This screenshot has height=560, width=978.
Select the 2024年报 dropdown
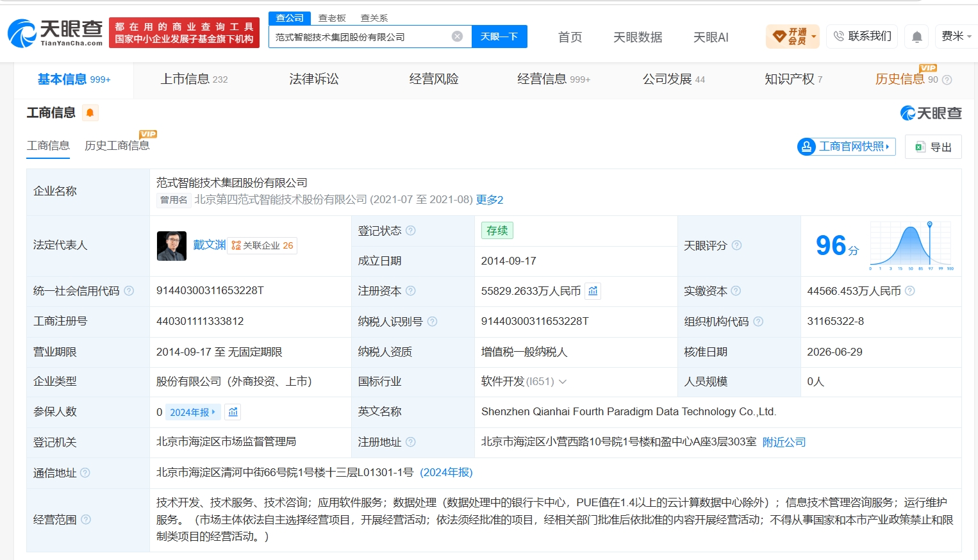coord(193,412)
